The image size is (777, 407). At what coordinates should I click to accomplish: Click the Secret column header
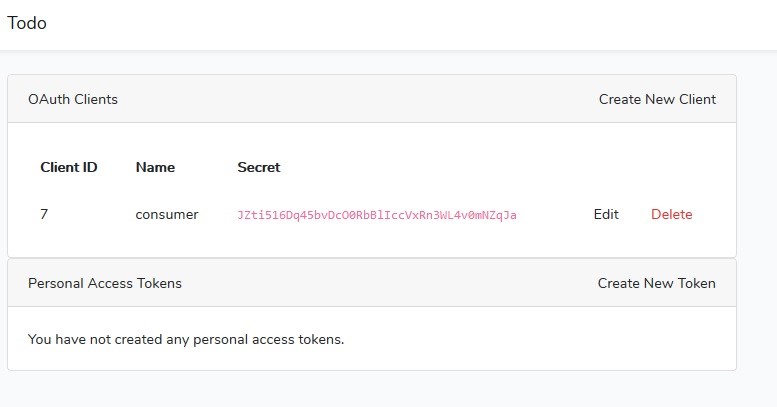[x=259, y=167]
